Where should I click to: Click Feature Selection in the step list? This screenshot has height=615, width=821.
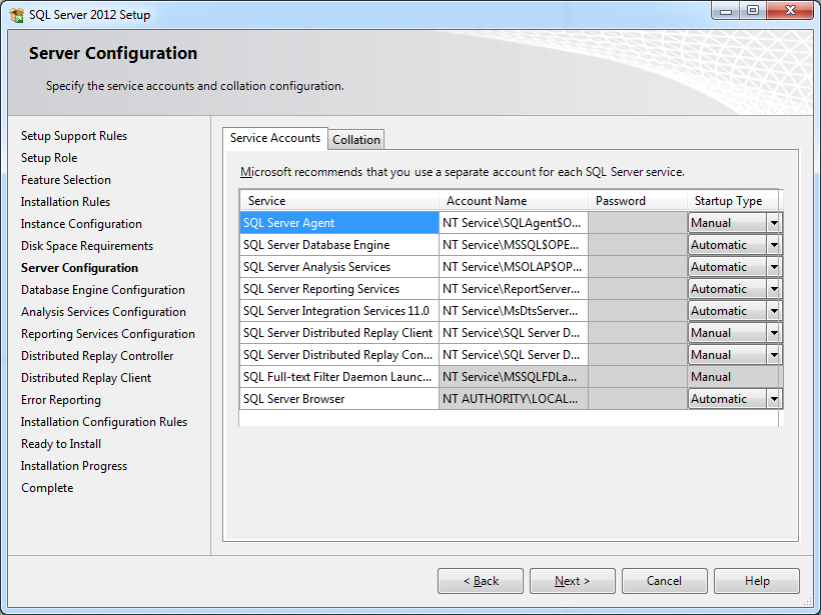point(66,180)
